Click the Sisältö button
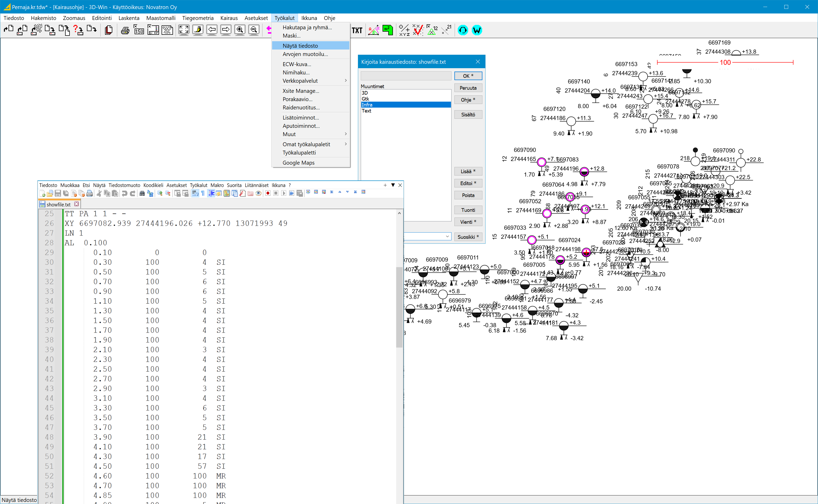Viewport: 818px width, 504px height. pyautogui.click(x=468, y=115)
